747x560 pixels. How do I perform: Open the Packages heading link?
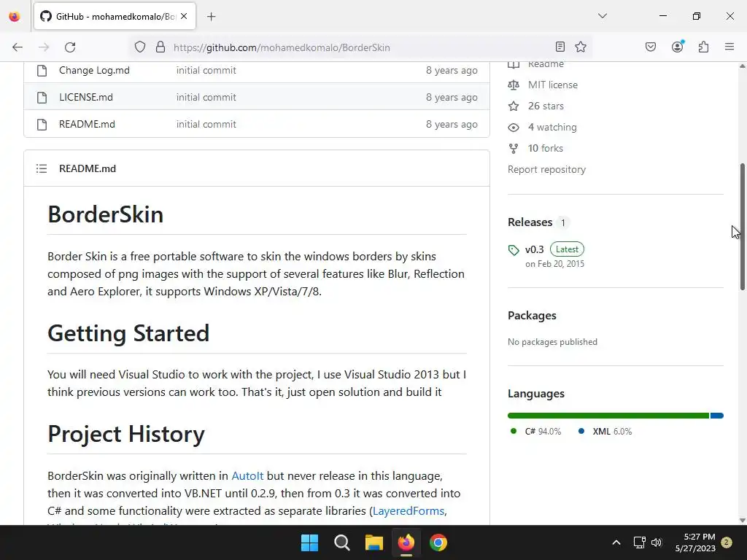click(x=532, y=316)
